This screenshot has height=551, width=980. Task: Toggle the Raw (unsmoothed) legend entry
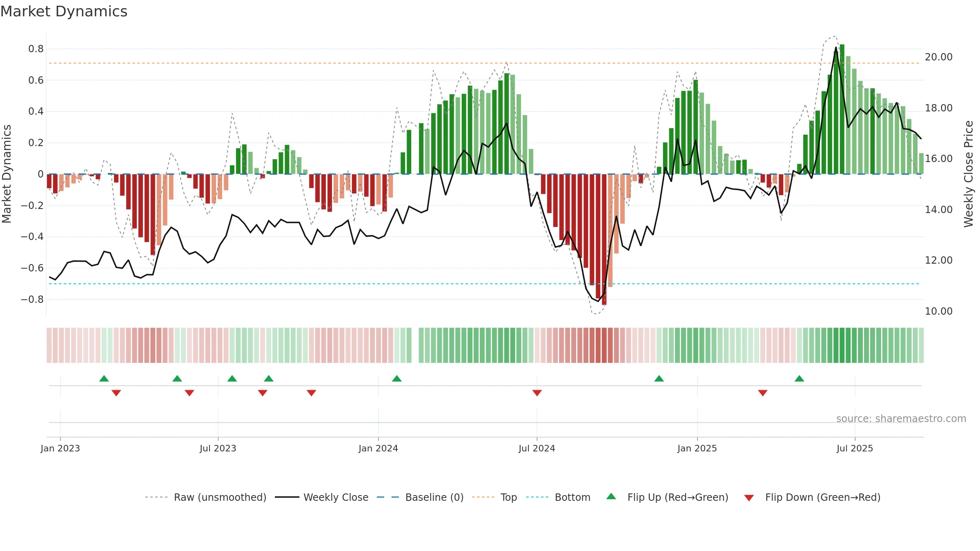click(206, 497)
